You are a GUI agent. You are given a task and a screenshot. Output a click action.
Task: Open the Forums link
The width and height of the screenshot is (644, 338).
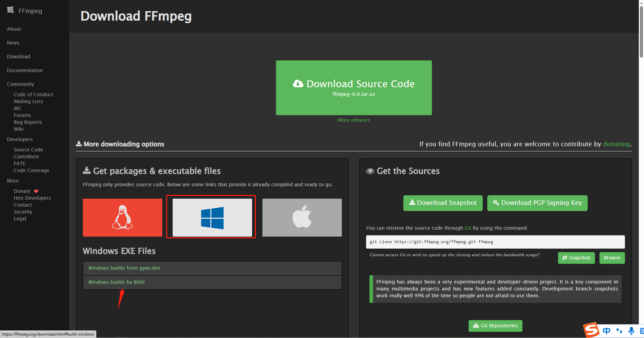(22, 115)
